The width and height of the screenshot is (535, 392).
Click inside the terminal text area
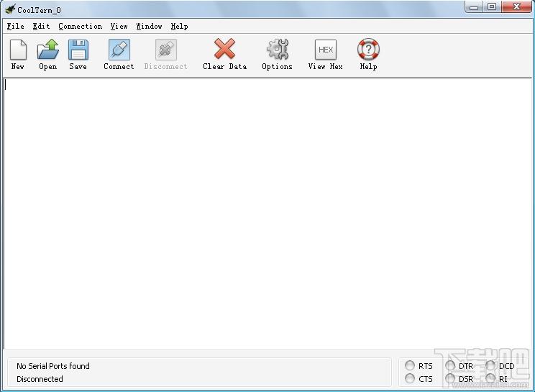click(267, 213)
